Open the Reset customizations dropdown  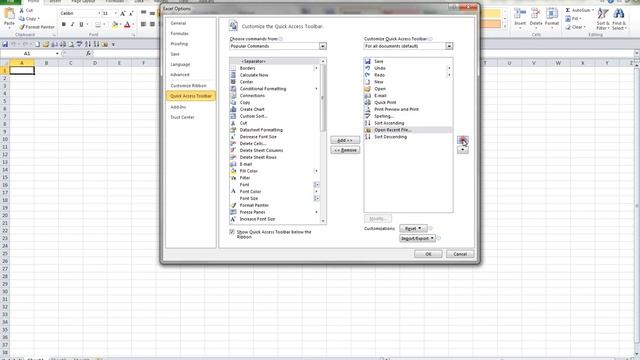tap(413, 229)
